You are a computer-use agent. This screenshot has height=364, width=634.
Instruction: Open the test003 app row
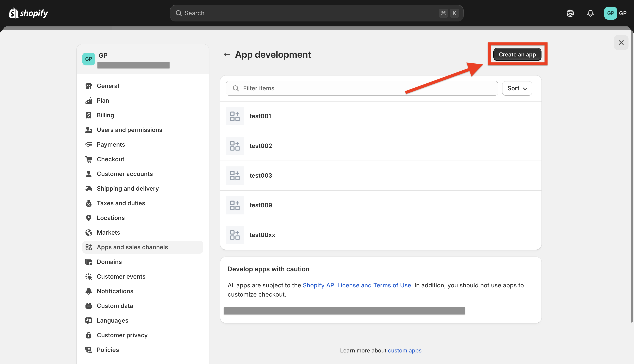coord(381,176)
